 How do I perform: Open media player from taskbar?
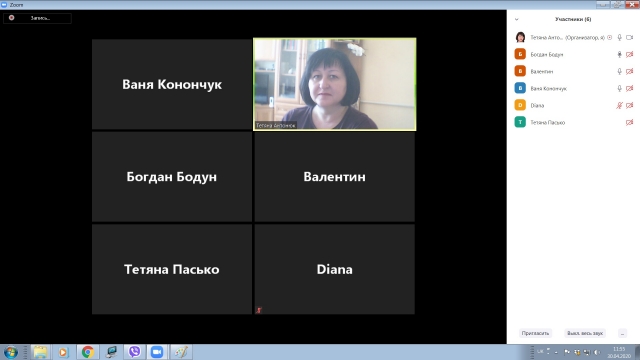[63, 352]
